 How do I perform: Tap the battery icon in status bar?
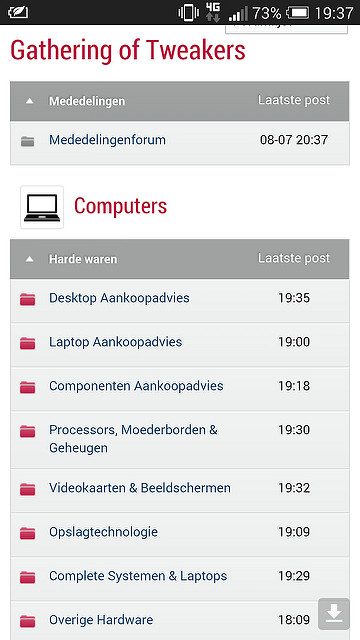click(298, 13)
